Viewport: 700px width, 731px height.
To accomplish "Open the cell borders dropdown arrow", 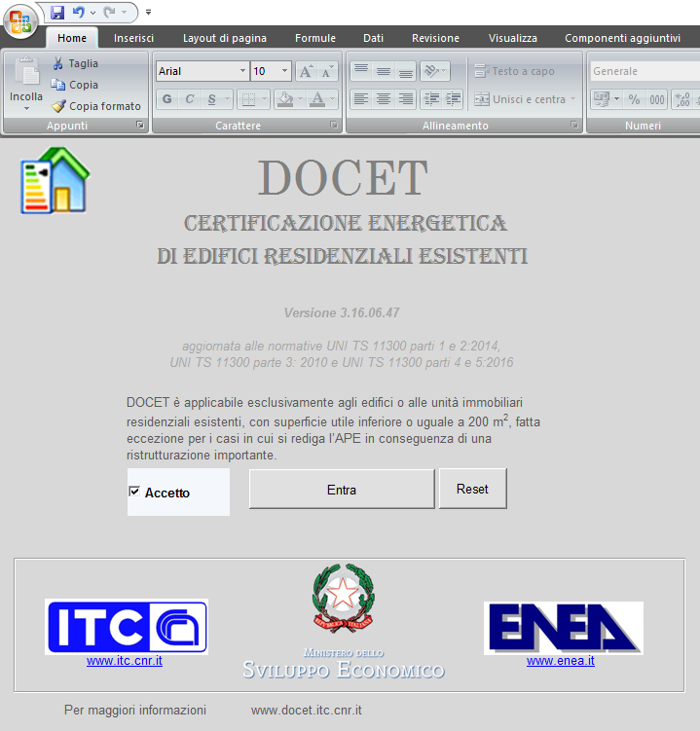I will coord(265,99).
